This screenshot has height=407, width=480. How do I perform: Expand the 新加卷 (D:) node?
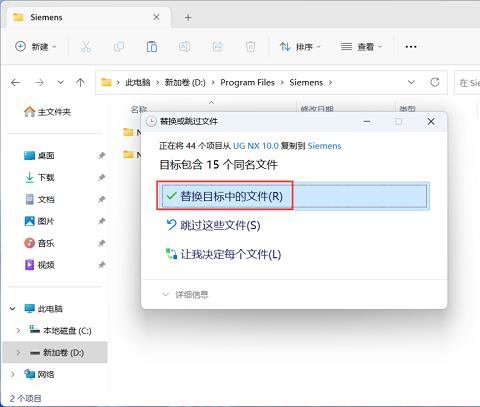pyautogui.click(x=18, y=353)
